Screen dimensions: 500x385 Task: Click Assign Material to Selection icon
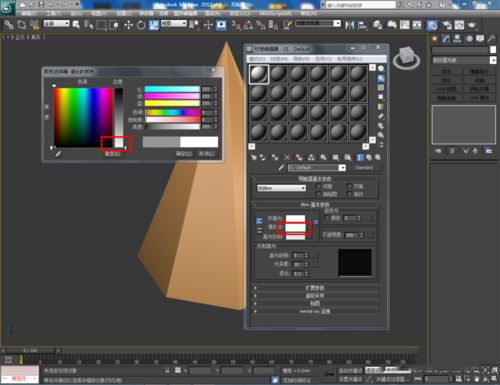(275, 157)
